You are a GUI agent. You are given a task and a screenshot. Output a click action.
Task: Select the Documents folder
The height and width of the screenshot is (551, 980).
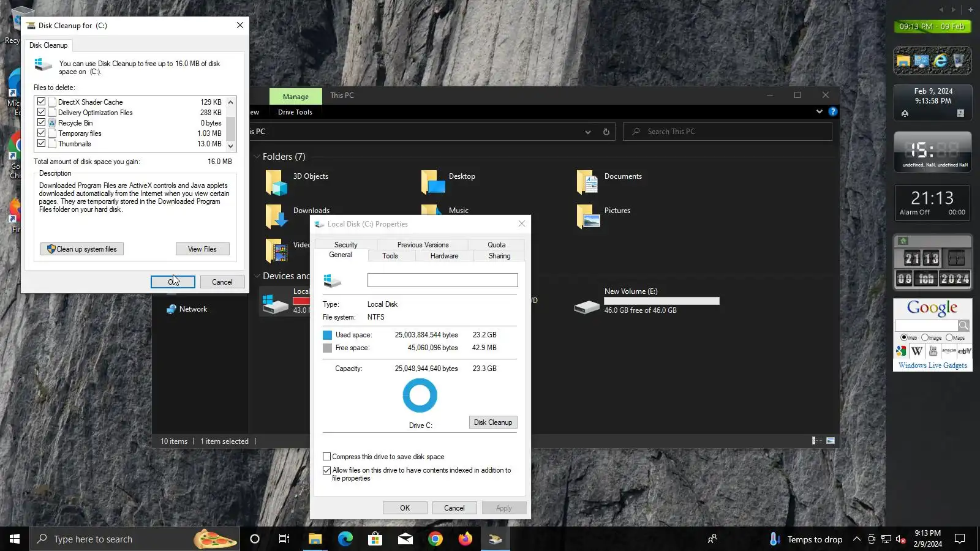click(x=609, y=182)
